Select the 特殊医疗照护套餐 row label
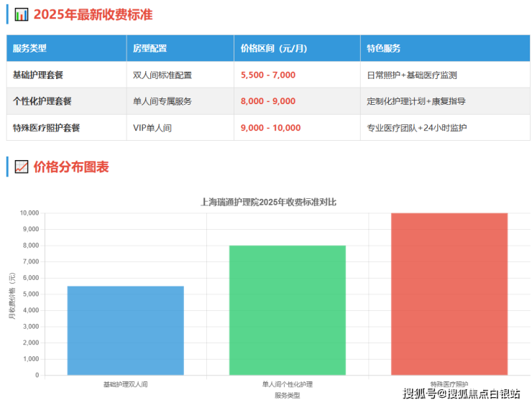532x405 pixels. pos(47,128)
